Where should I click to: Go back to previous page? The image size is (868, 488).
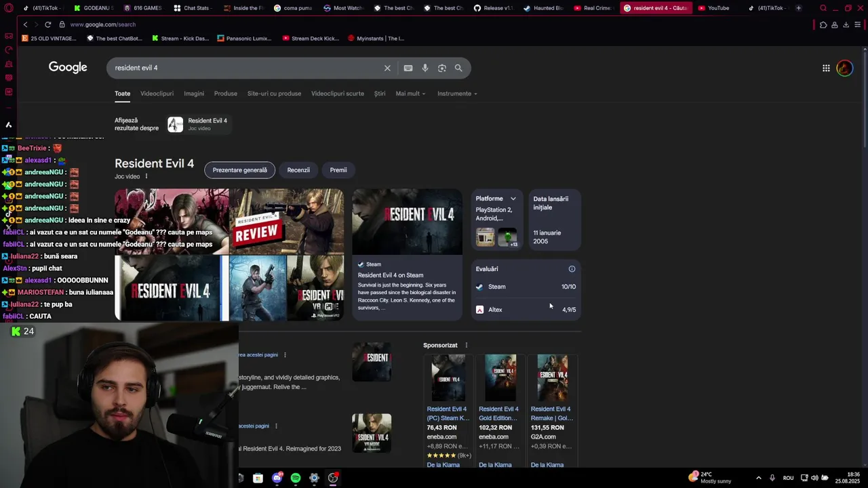click(25, 24)
